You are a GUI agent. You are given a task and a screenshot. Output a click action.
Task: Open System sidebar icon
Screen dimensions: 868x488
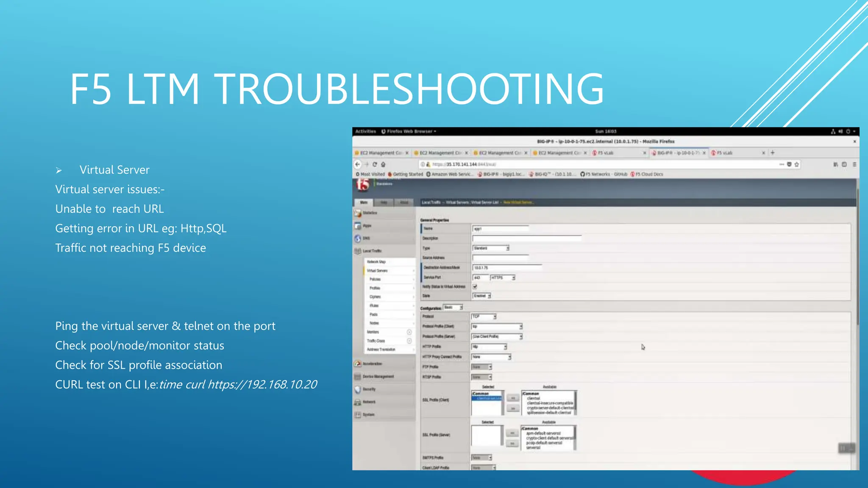[x=358, y=415]
